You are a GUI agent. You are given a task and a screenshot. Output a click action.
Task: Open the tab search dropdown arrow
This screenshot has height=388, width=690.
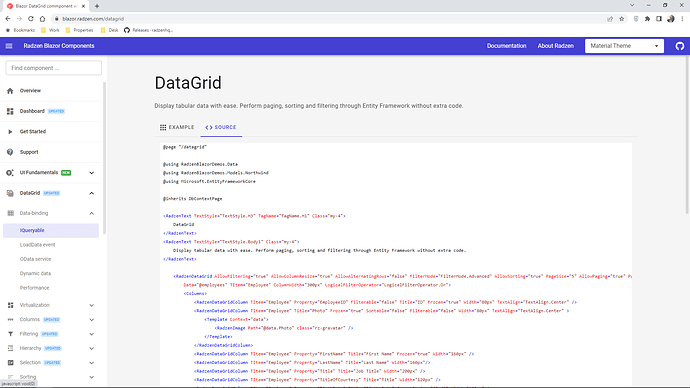tap(632, 5)
